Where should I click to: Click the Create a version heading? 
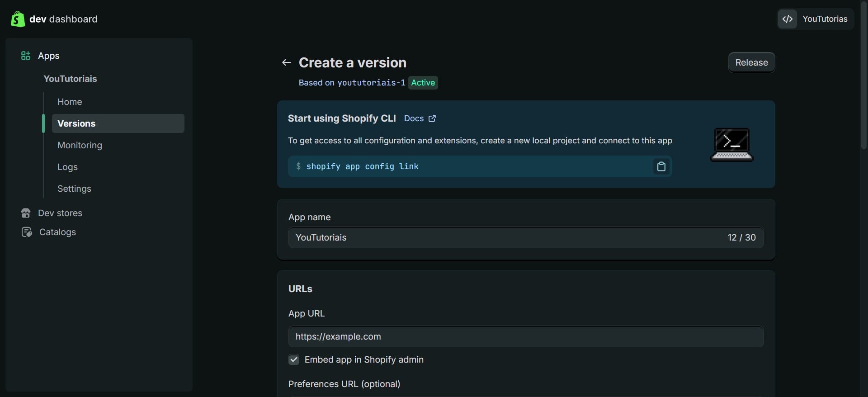click(353, 62)
